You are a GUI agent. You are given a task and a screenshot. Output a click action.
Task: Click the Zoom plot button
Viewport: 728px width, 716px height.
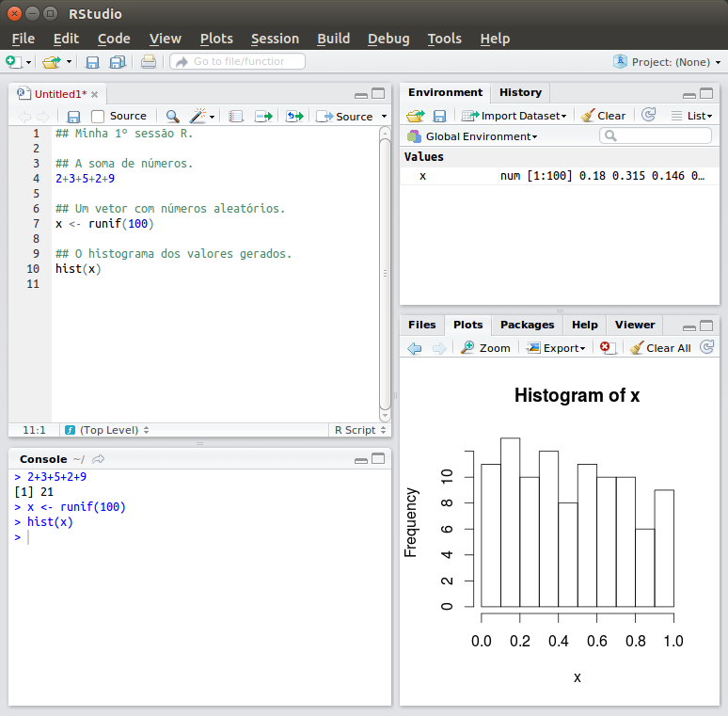point(485,348)
